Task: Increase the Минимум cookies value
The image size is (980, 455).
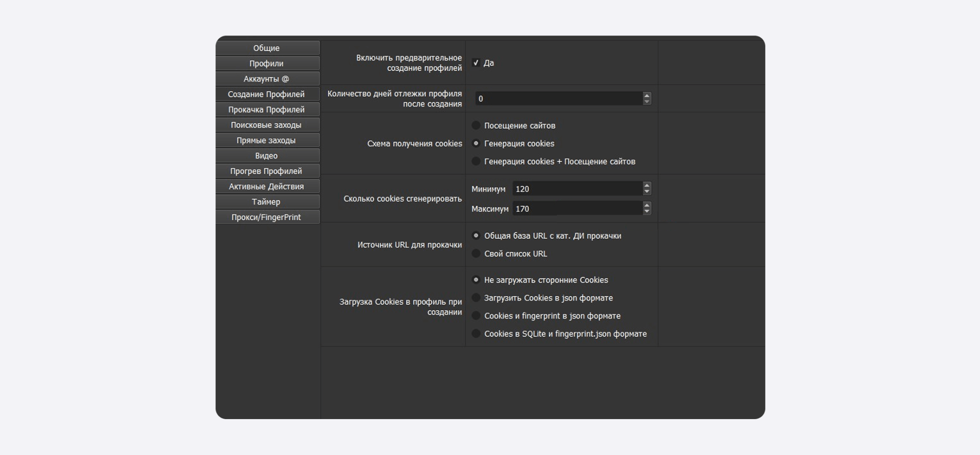Action: click(647, 185)
